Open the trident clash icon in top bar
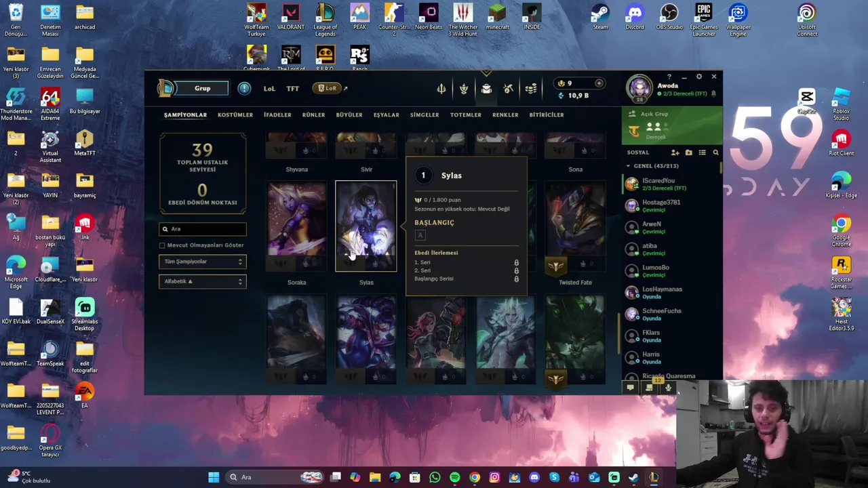This screenshot has height=488, width=868. (441, 89)
